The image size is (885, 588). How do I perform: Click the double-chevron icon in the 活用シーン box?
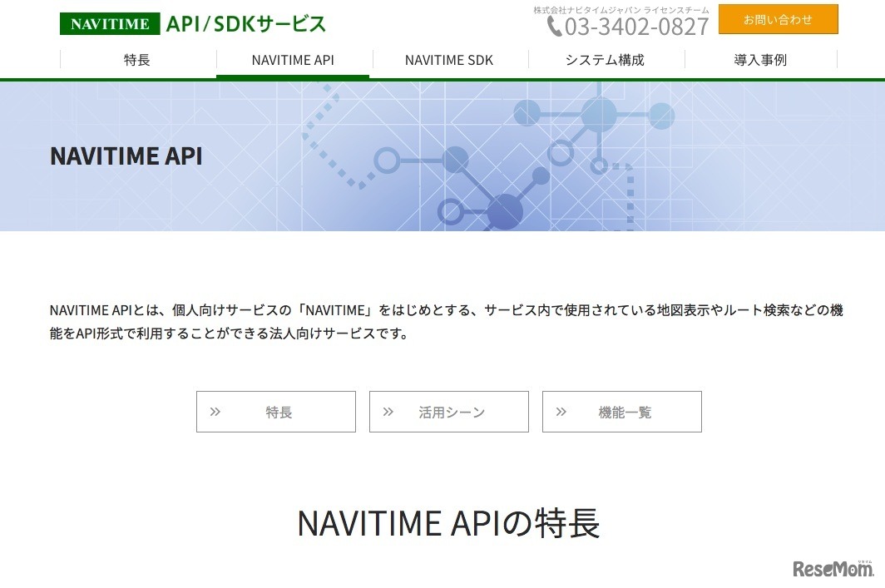(x=388, y=410)
